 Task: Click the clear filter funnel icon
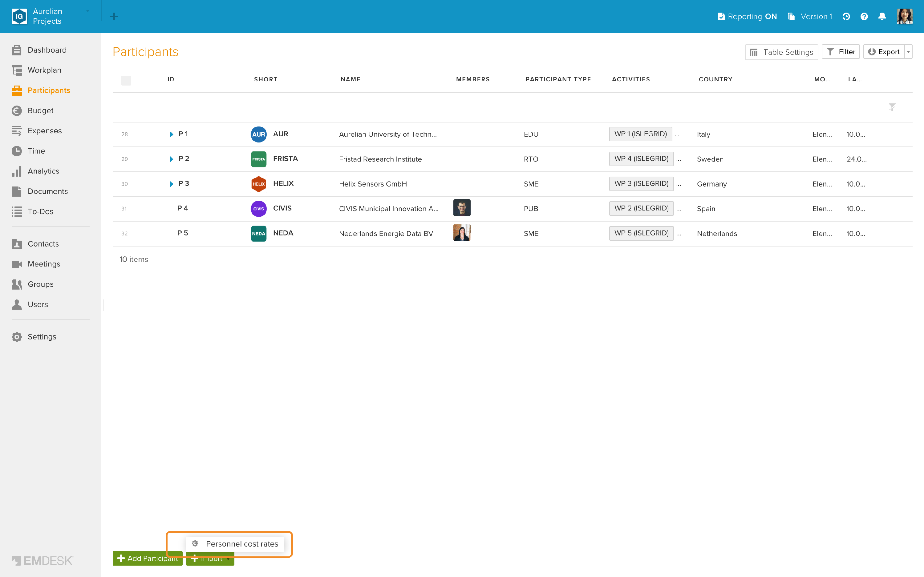coord(892,107)
